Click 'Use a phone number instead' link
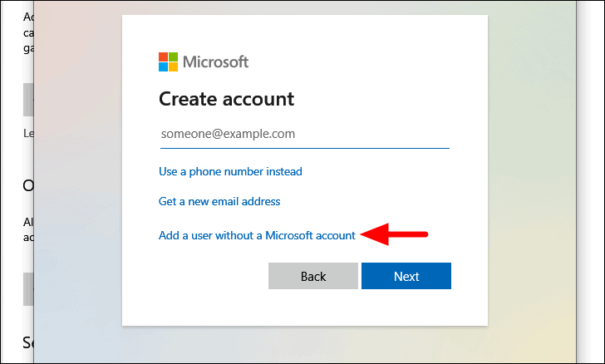This screenshot has height=364, width=605. pos(230,171)
